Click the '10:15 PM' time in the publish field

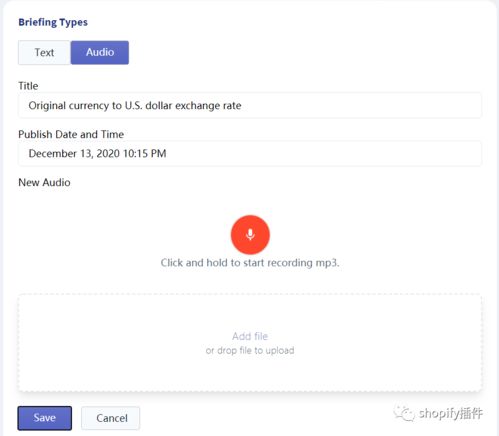(x=145, y=153)
